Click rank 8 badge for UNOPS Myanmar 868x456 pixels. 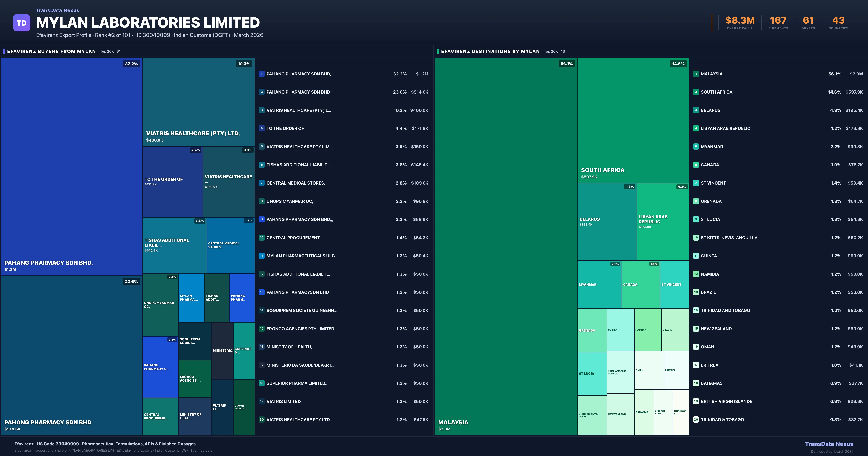point(261,201)
